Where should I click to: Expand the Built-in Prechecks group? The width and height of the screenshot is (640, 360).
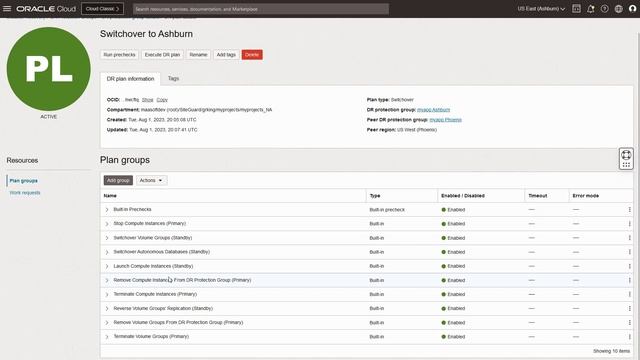(107, 210)
